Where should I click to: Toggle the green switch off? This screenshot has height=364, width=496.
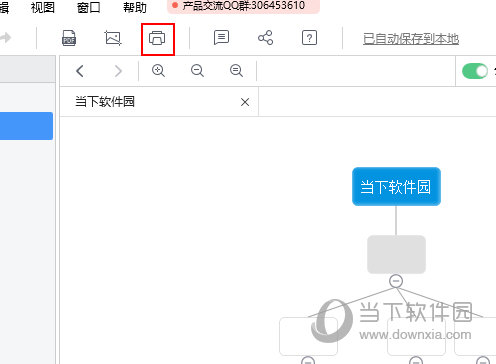[x=475, y=71]
